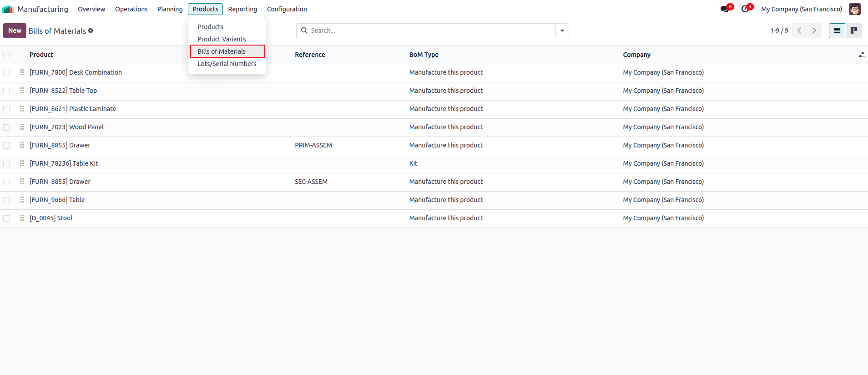Click the Bills of Materials breadcrumb title

pos(57,31)
